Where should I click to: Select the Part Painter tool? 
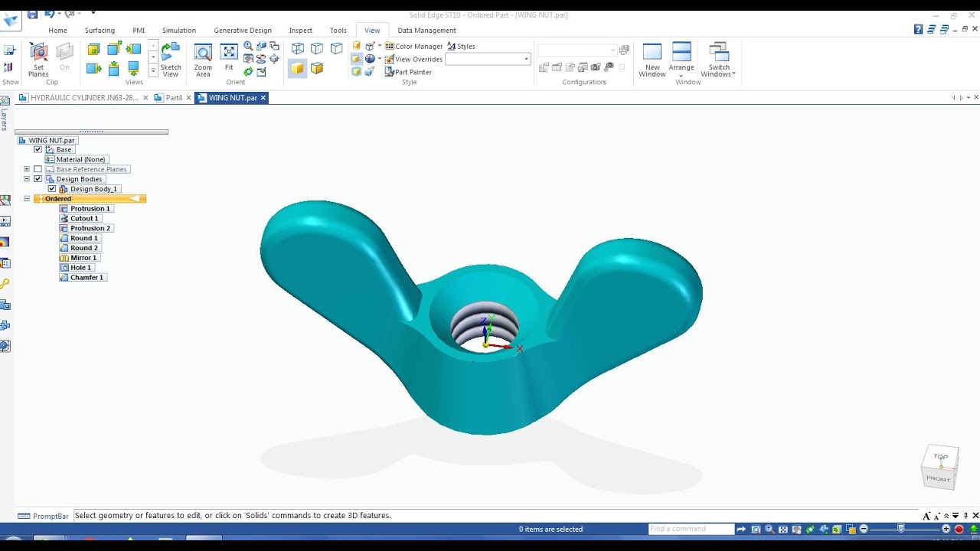(408, 72)
